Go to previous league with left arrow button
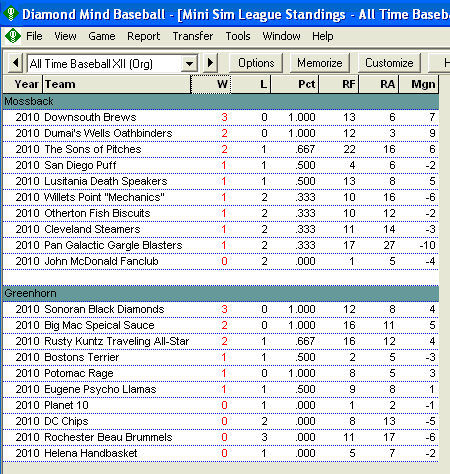Screen dimensions: 450x474 click(x=15, y=63)
